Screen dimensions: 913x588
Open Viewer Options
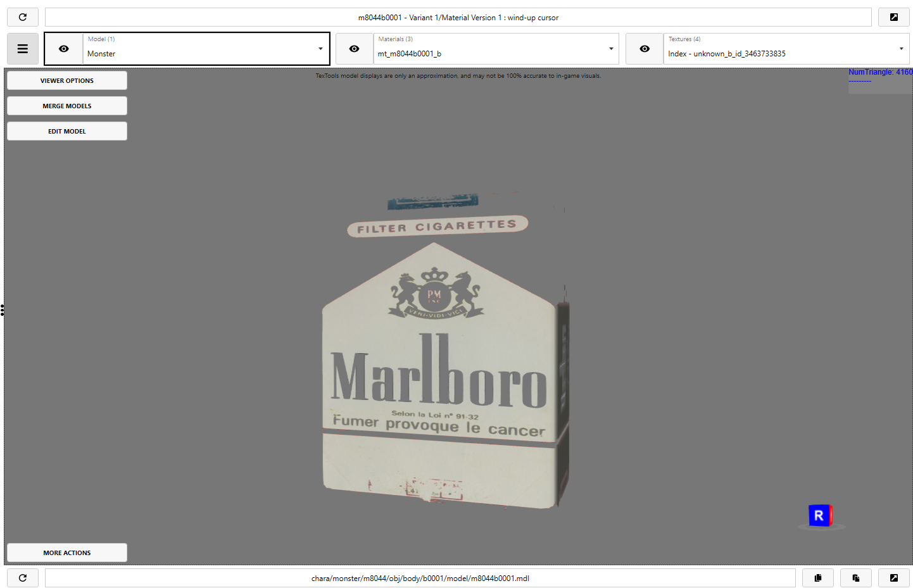[x=67, y=80]
